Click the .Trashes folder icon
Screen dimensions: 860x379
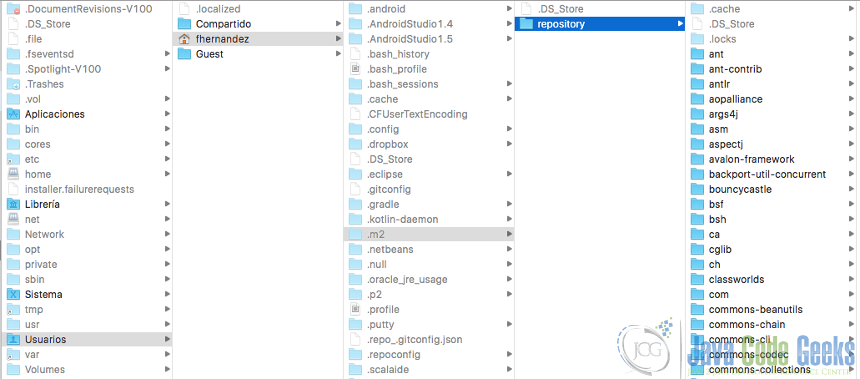tap(13, 84)
